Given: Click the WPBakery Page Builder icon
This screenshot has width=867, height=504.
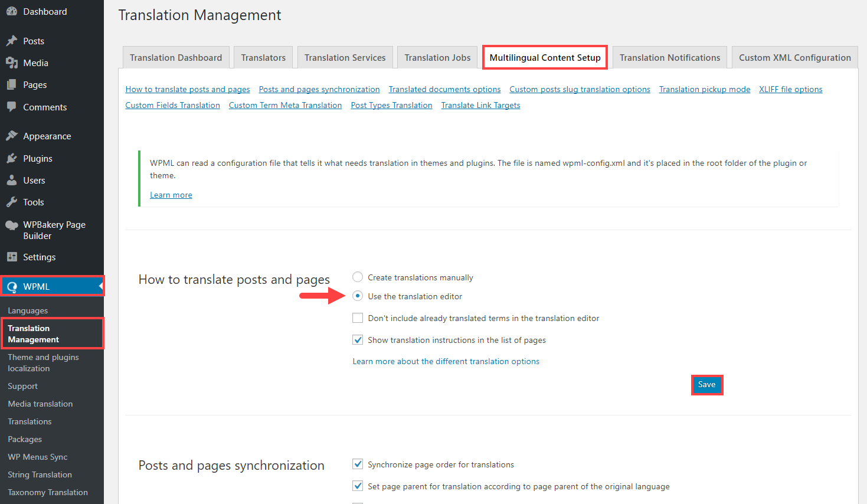Looking at the screenshot, I should [12, 225].
